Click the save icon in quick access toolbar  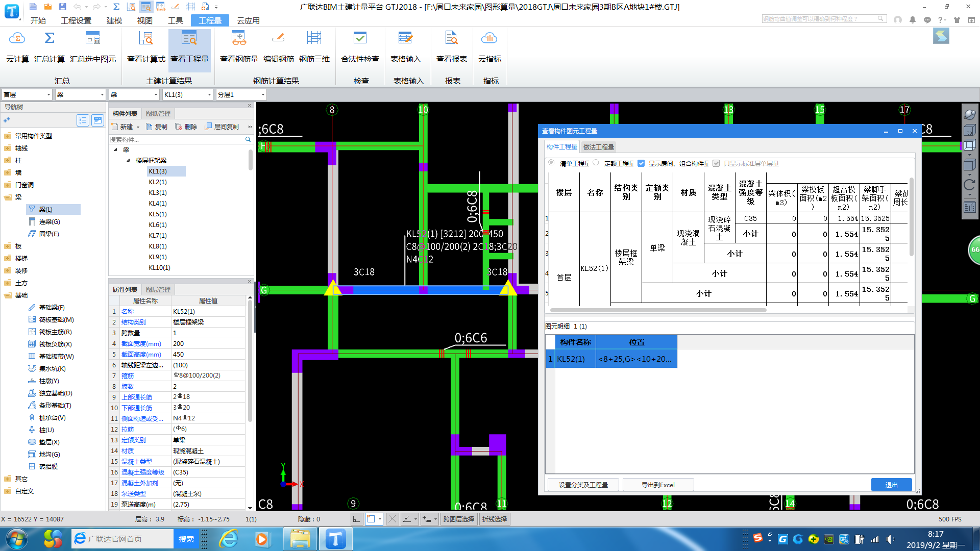62,7
